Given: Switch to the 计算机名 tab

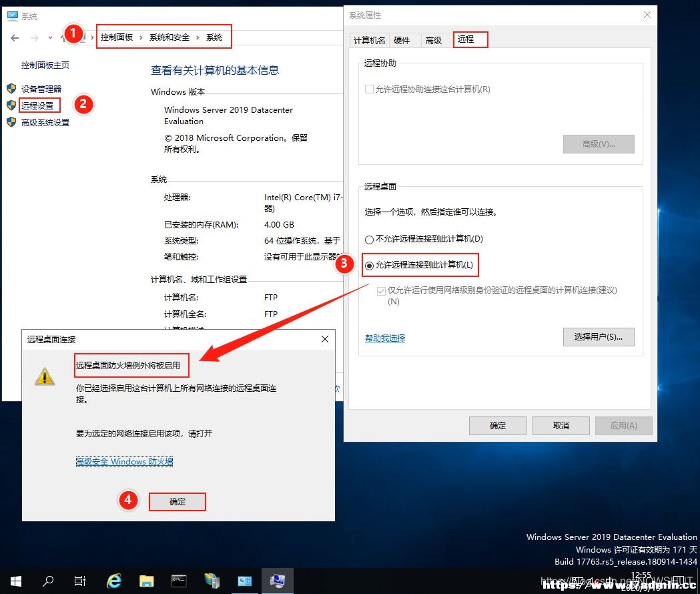Looking at the screenshot, I should point(369,40).
